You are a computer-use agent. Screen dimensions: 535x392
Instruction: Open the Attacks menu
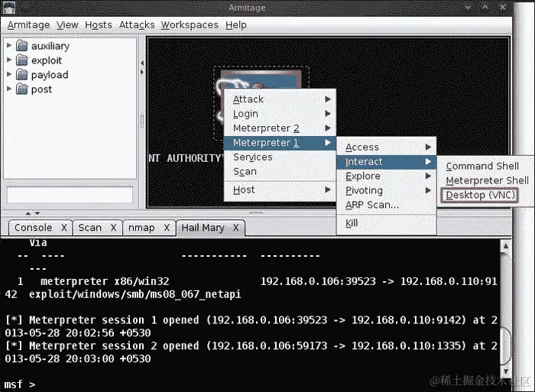[x=137, y=25]
